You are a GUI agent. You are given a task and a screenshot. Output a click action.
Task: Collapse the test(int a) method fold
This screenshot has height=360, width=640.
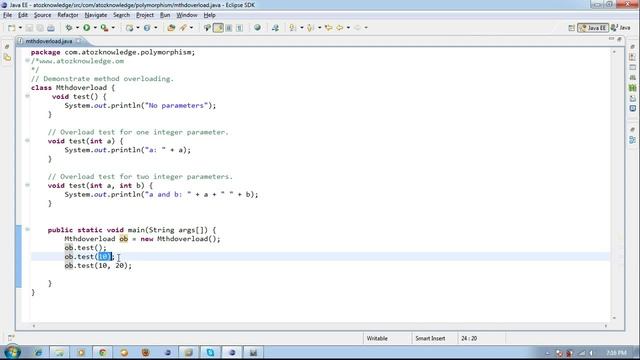click(x=27, y=141)
